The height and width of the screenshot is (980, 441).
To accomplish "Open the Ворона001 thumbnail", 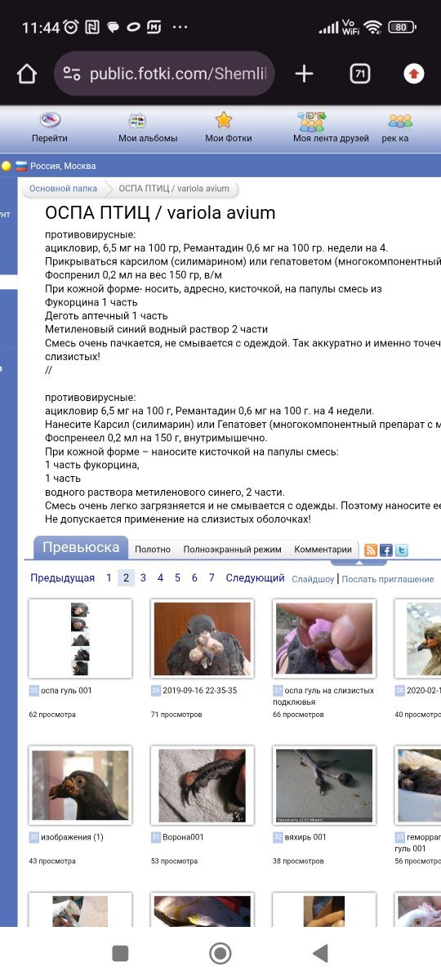I will pyautogui.click(x=203, y=786).
